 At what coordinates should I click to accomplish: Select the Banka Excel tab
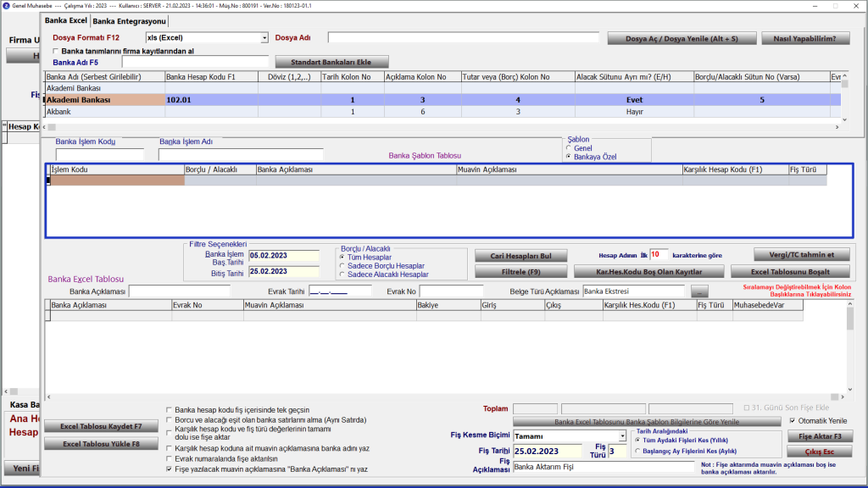(x=66, y=20)
